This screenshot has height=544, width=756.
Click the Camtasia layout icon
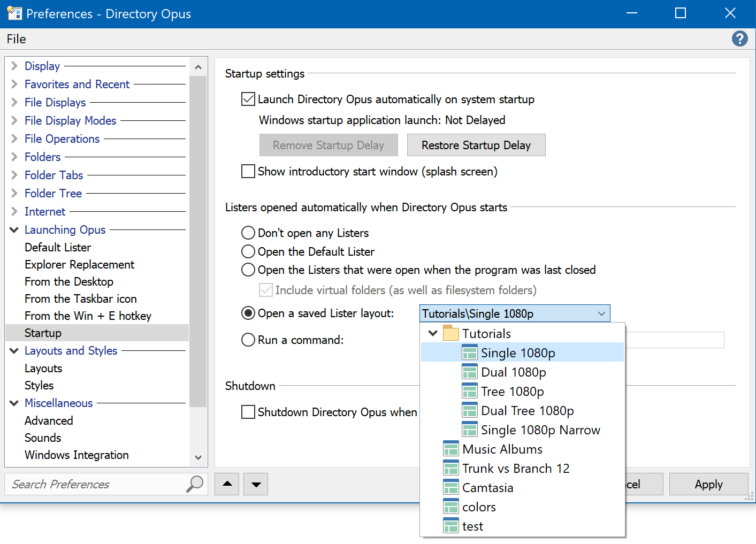click(451, 487)
